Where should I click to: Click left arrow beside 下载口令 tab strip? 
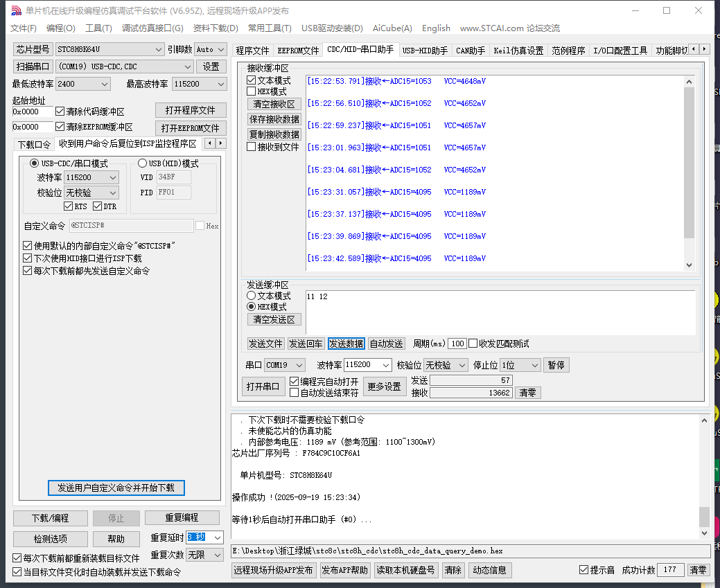click(x=209, y=143)
